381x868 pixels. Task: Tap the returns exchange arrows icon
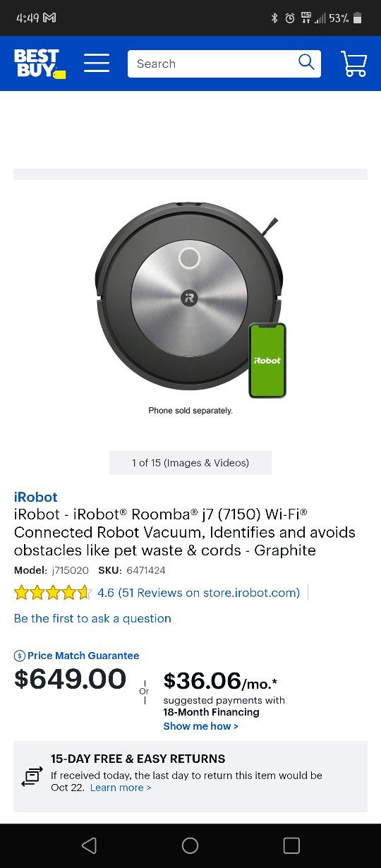[x=32, y=776]
